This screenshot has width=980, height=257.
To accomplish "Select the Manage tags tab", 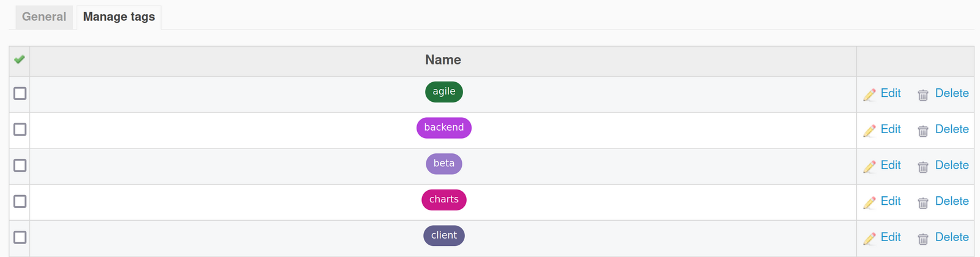I will 119,17.
